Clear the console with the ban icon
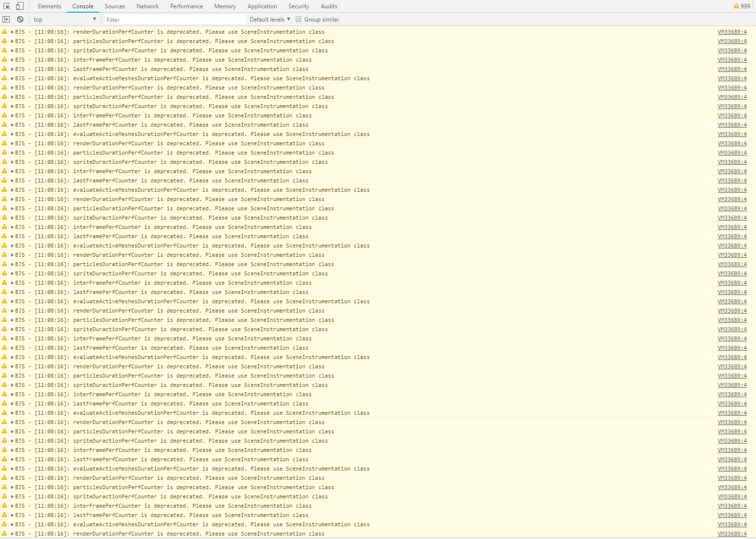The image size is (756, 539). (20, 20)
